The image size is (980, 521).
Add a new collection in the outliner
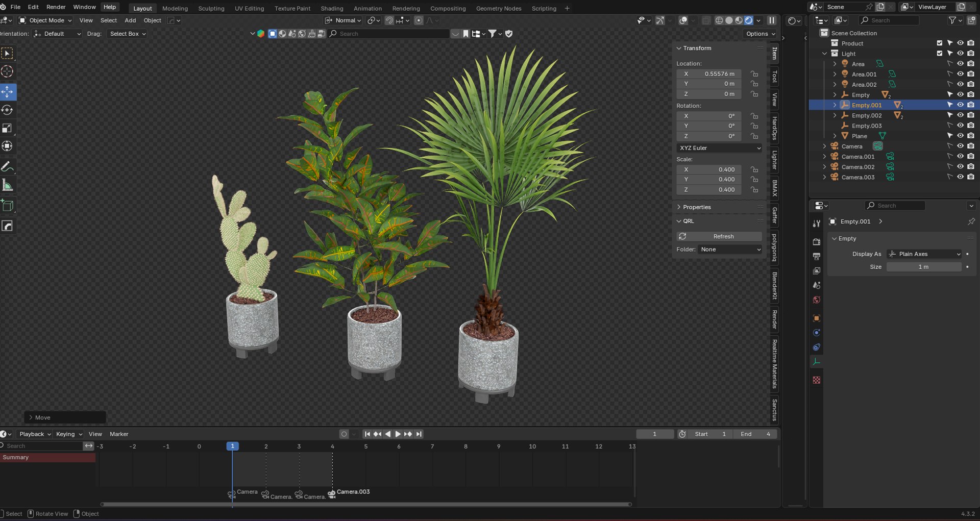[971, 20]
